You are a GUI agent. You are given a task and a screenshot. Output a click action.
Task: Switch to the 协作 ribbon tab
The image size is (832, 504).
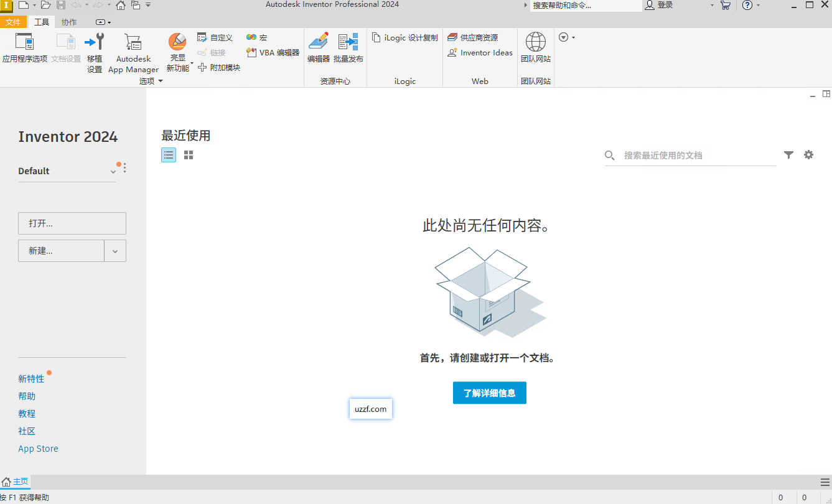(69, 22)
